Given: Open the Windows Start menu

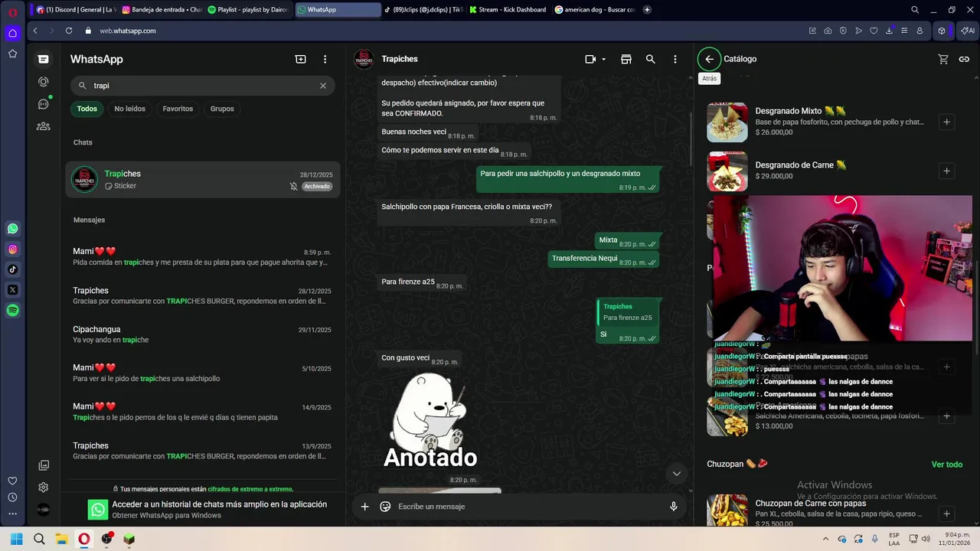Looking at the screenshot, I should (x=16, y=539).
